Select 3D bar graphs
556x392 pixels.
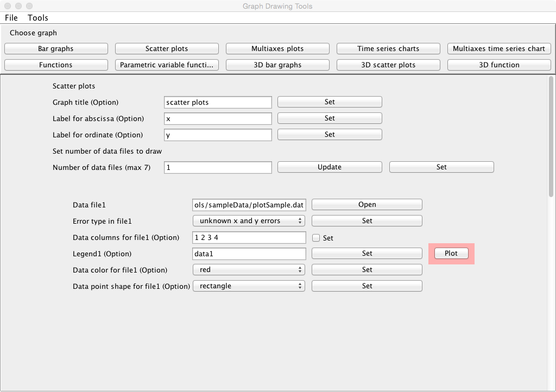[277, 65]
